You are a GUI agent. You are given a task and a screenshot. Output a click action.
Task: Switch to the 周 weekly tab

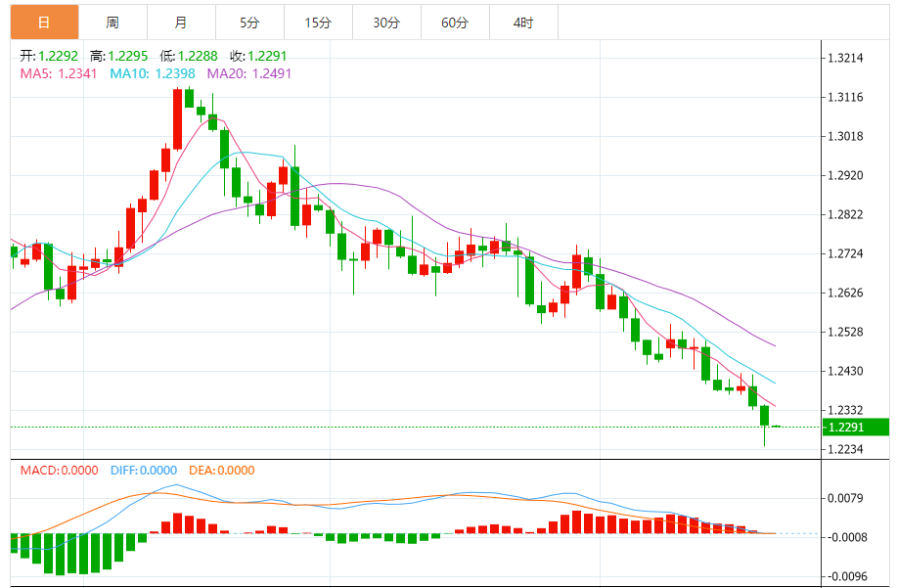click(x=112, y=23)
